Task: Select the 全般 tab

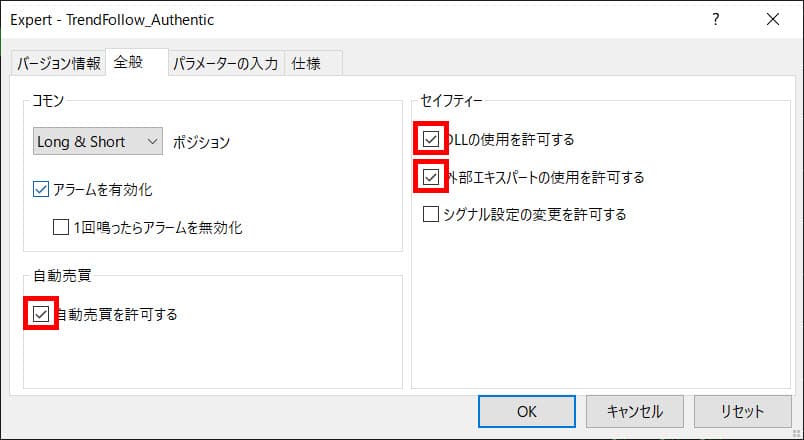Action: [x=128, y=63]
